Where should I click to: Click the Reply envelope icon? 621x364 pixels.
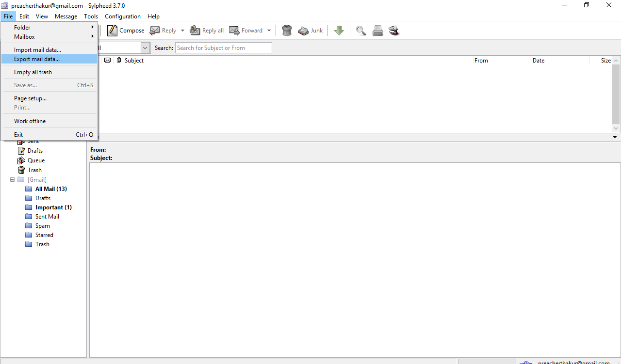point(155,31)
